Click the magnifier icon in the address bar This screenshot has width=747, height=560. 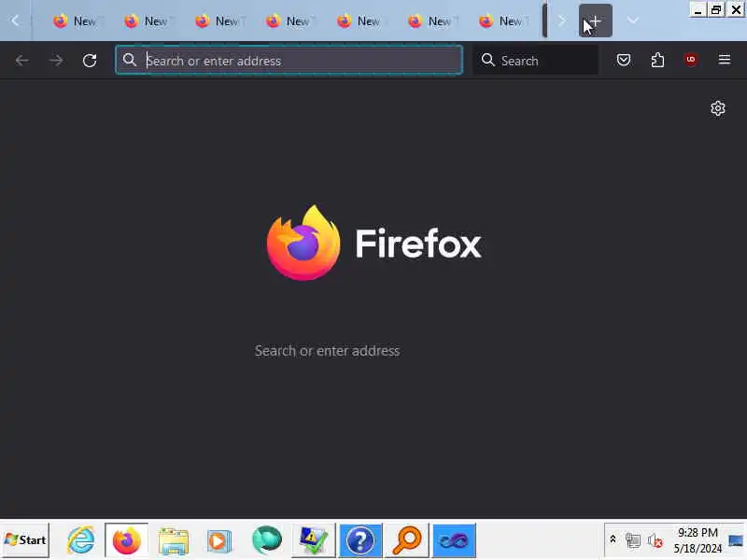130,60
